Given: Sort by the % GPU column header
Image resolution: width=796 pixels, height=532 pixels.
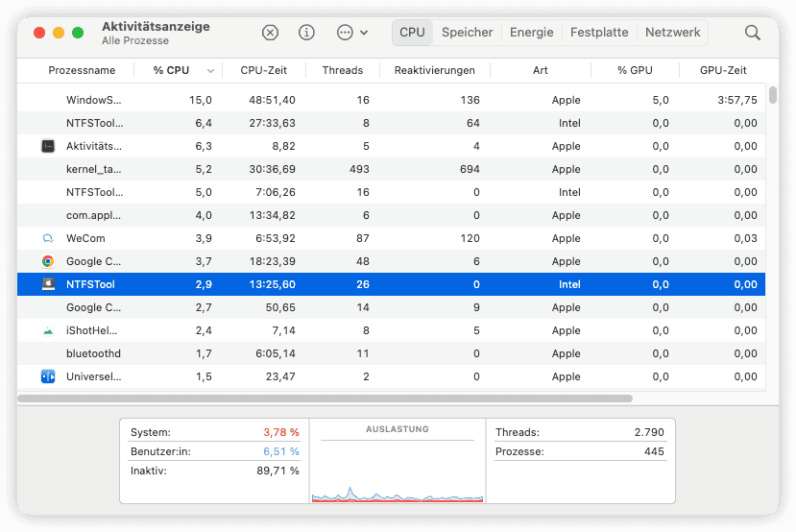Looking at the screenshot, I should point(635,70).
